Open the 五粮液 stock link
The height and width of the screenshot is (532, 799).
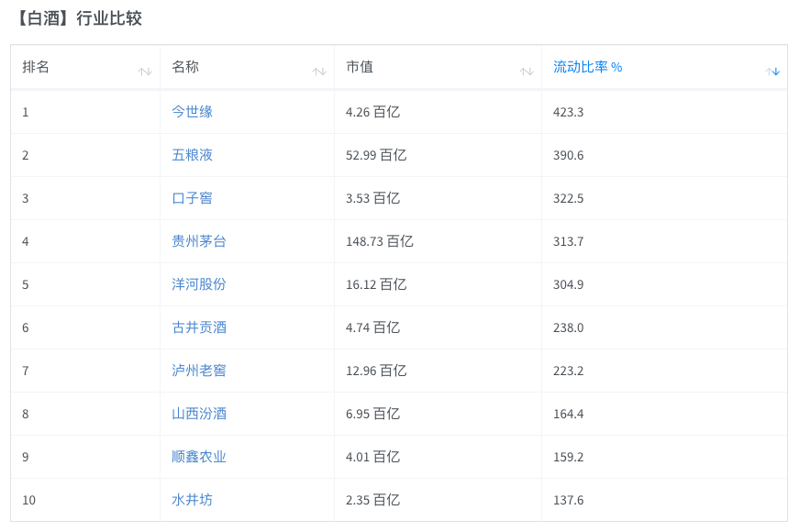(x=192, y=155)
